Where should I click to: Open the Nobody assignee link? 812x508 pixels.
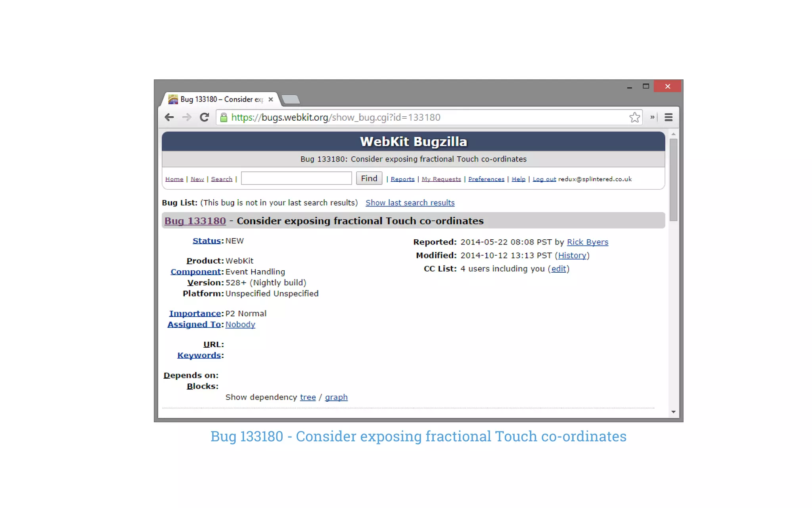[x=240, y=325]
